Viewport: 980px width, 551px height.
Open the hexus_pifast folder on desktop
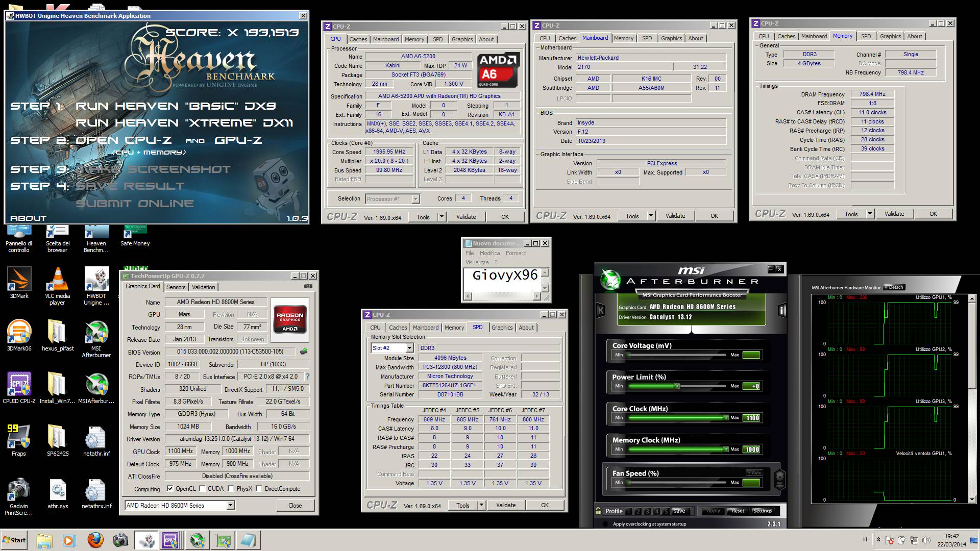57,336
